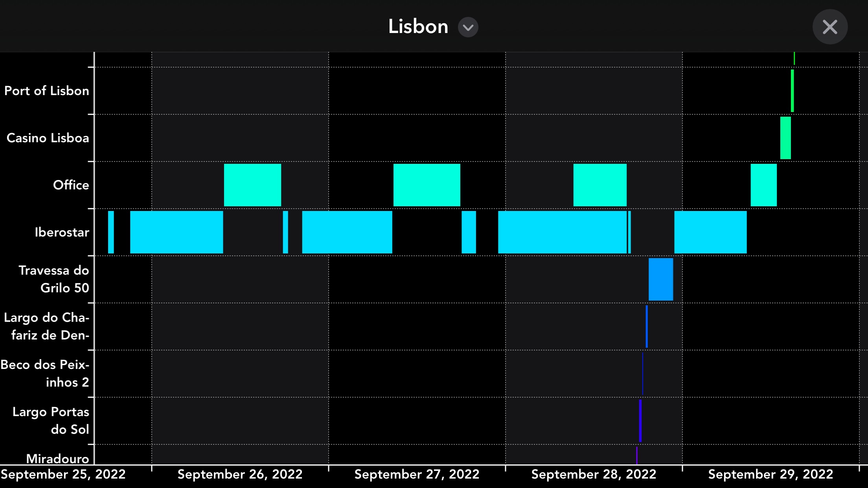Select the short Iberostar block right after the September 27 Office block
Image resolution: width=868 pixels, height=488 pixels.
tap(469, 232)
